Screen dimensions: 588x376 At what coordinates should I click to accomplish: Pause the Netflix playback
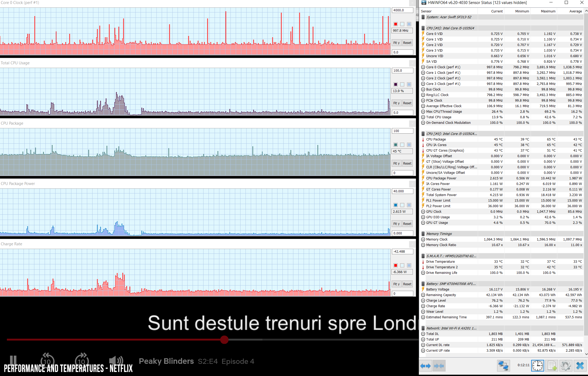click(x=13, y=361)
